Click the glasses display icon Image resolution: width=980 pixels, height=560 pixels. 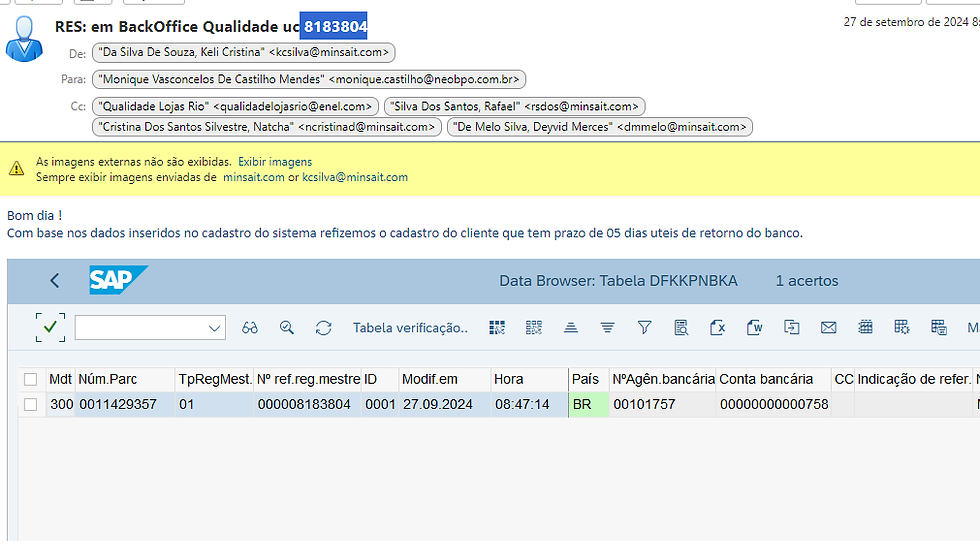[250, 328]
